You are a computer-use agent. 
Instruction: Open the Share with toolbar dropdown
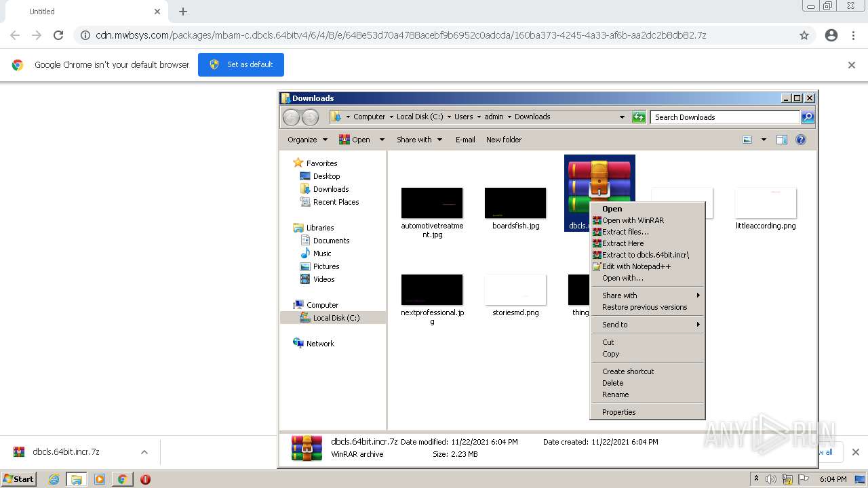pyautogui.click(x=419, y=140)
